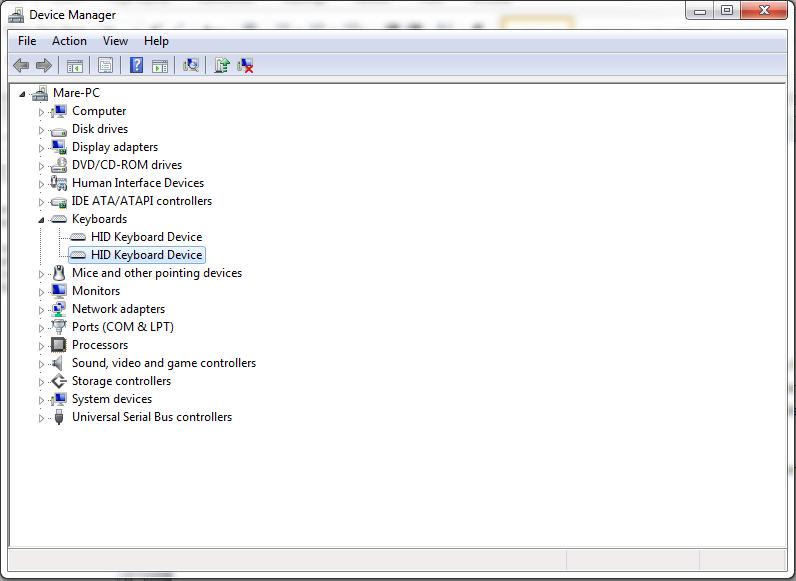Click Show/Hide Console Tree toolbar icon
Image resolution: width=796 pixels, height=581 pixels.
(74, 66)
